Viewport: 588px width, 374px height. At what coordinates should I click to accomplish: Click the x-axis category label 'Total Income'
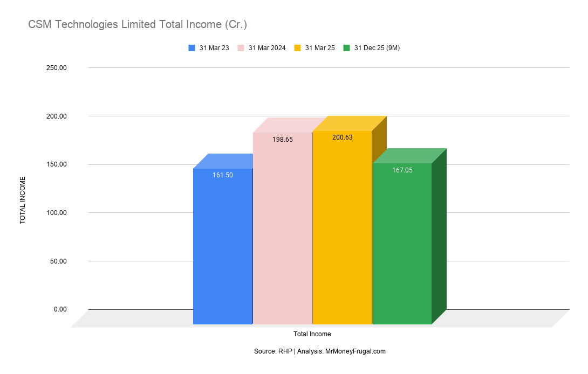click(x=312, y=334)
